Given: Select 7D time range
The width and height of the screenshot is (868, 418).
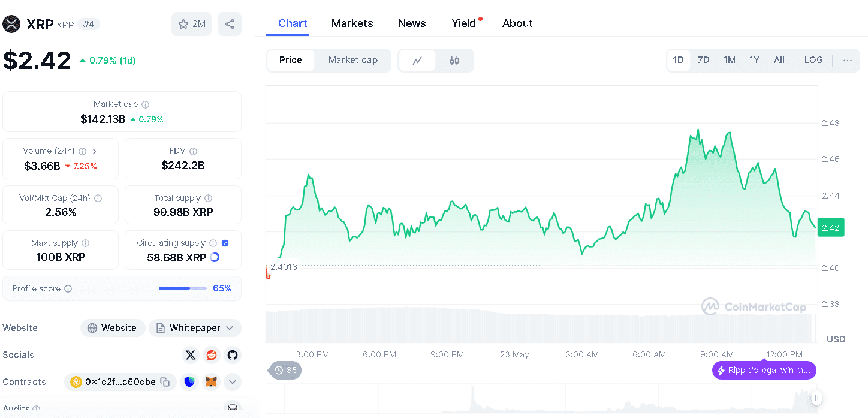Looking at the screenshot, I should tap(704, 60).
